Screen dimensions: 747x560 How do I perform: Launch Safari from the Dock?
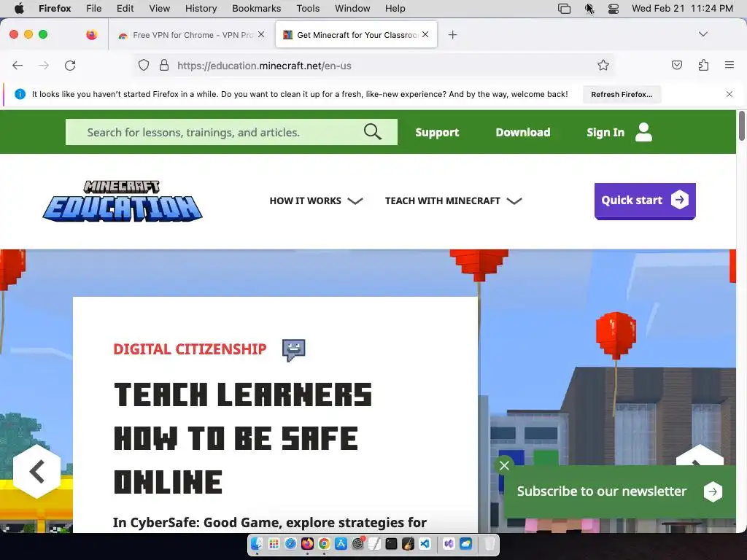pyautogui.click(x=290, y=543)
